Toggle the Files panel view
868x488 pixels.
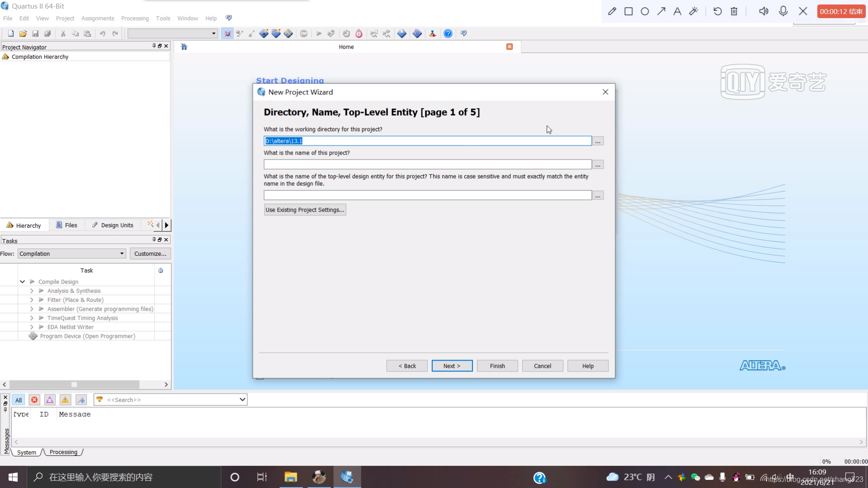click(66, 225)
